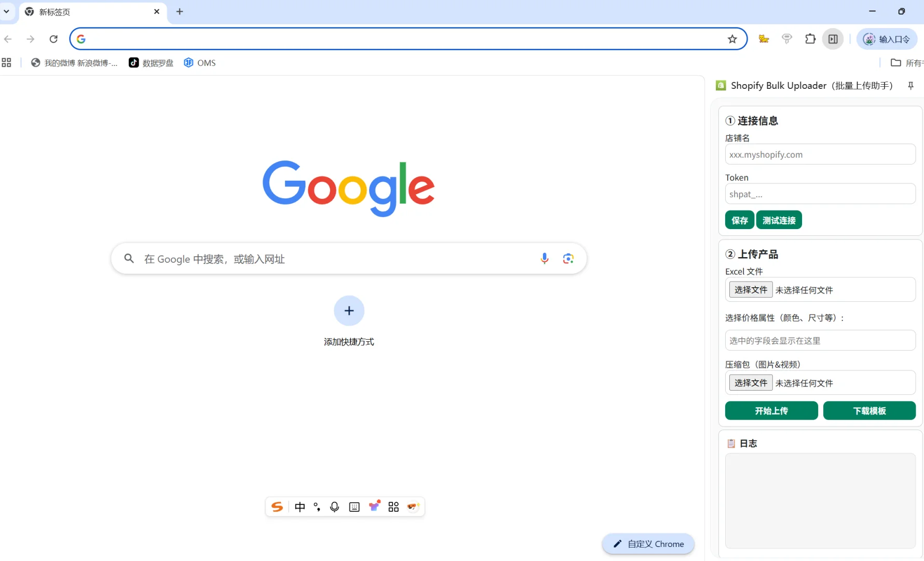Toggle Chinese/English mode on Sogou toolbar
The image size is (924, 561).
pyautogui.click(x=300, y=506)
